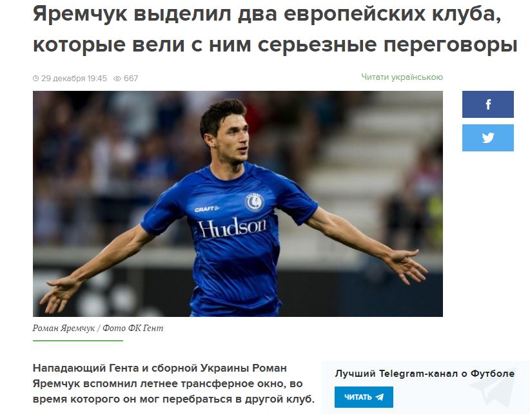Click the faded Telegram watermark in banner

point(494,387)
